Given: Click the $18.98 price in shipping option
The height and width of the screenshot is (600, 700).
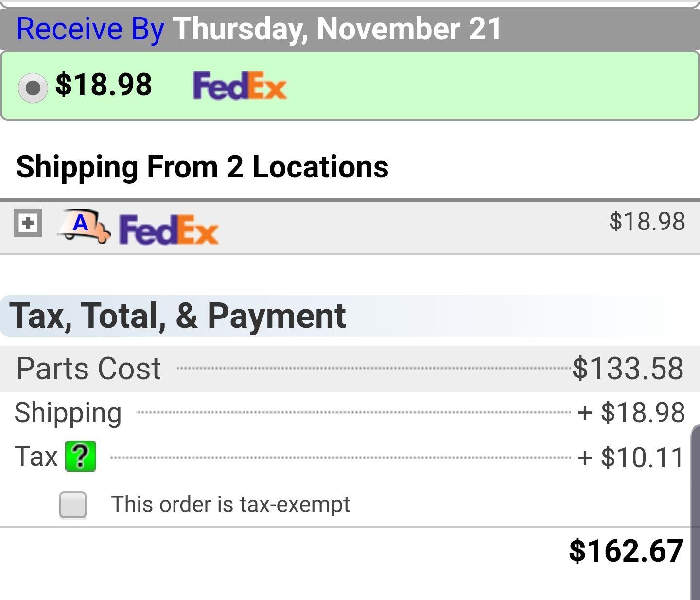Looking at the screenshot, I should (104, 85).
